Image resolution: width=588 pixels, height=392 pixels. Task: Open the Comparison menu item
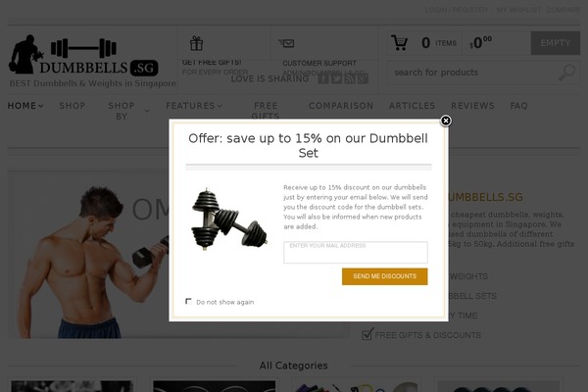click(x=341, y=106)
